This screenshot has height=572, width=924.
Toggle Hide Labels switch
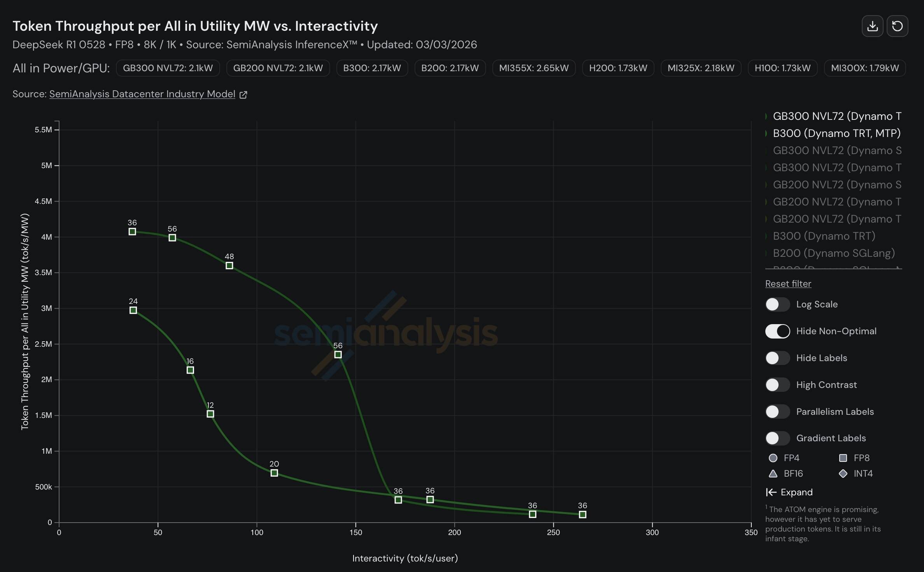click(777, 358)
